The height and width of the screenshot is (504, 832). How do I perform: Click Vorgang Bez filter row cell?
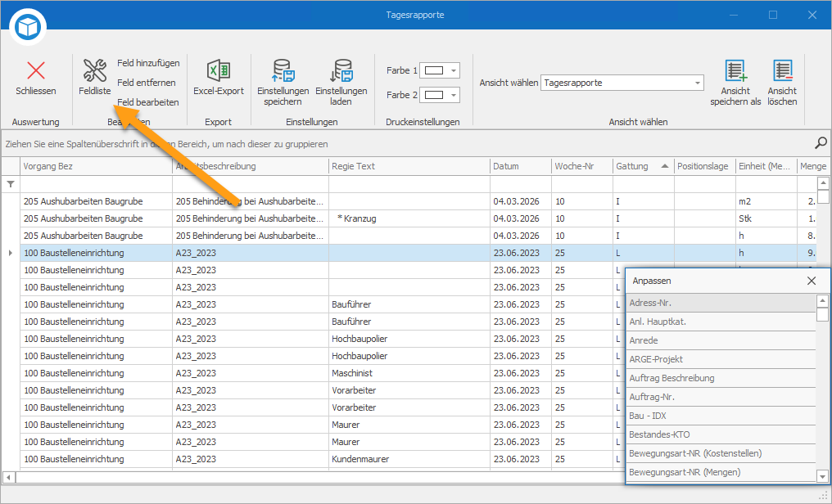tap(97, 184)
